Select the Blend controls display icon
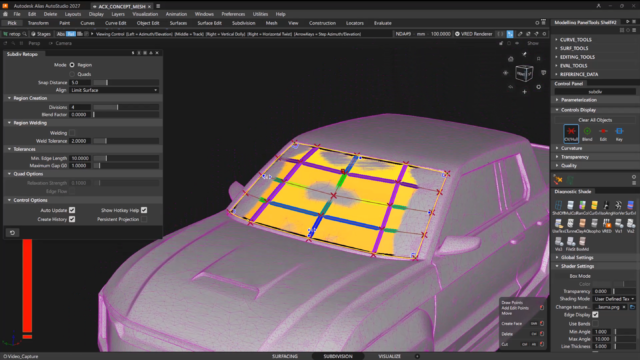Screen dimensions: 640x360 pyautogui.click(x=587, y=131)
